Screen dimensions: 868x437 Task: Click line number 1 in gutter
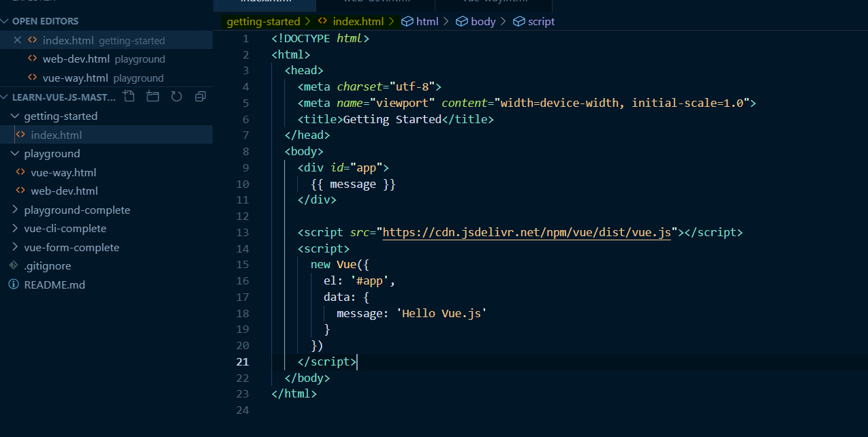[246, 38]
